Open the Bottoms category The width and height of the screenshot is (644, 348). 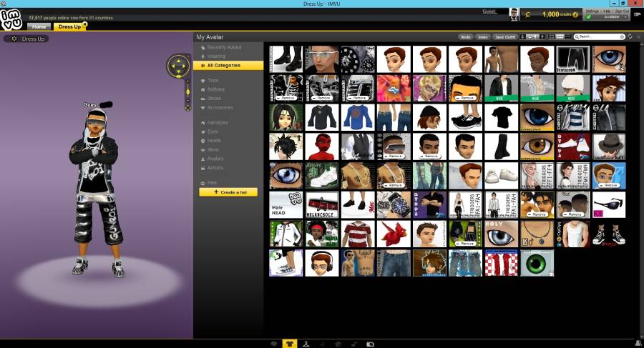215,89
